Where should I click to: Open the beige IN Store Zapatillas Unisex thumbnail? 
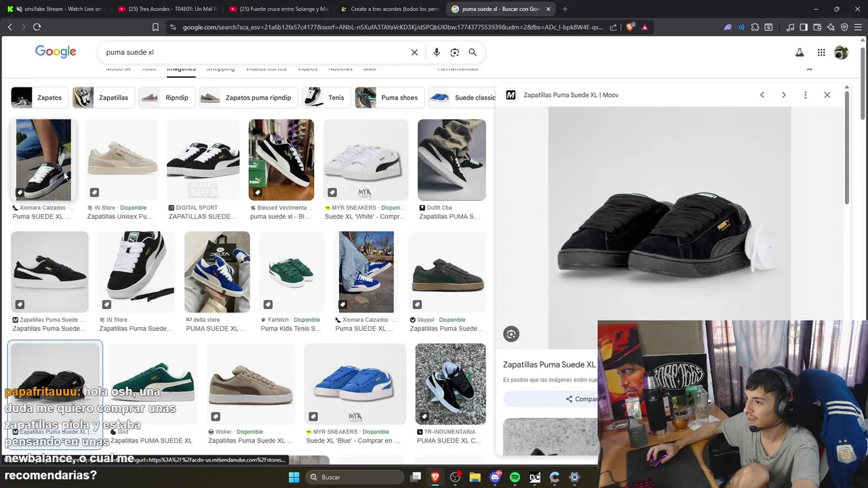tap(122, 160)
